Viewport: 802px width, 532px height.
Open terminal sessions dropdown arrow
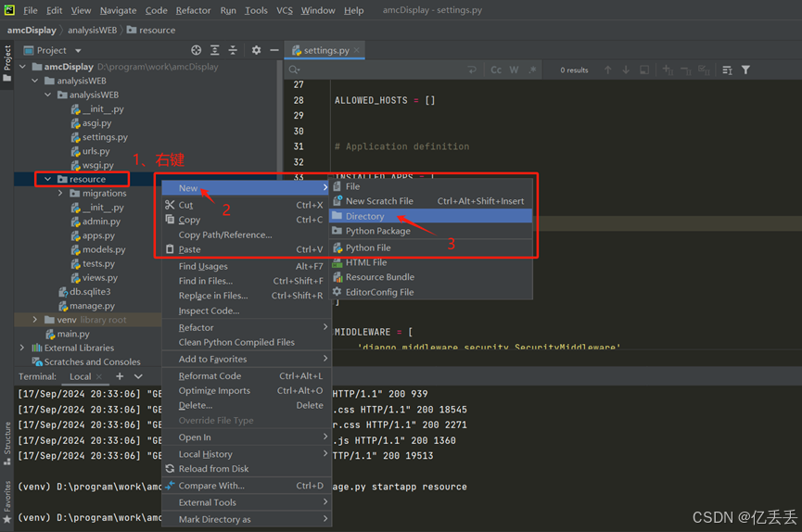coord(138,376)
